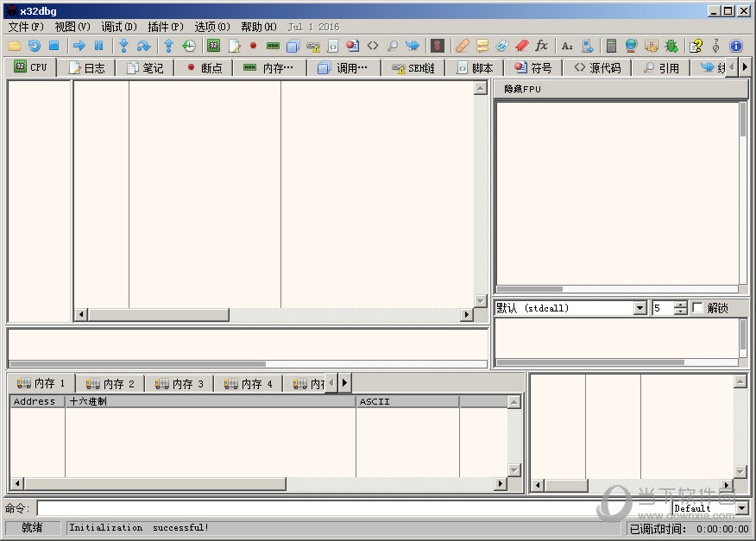Click the Address column header
This screenshot has width=756, height=541.
point(37,401)
